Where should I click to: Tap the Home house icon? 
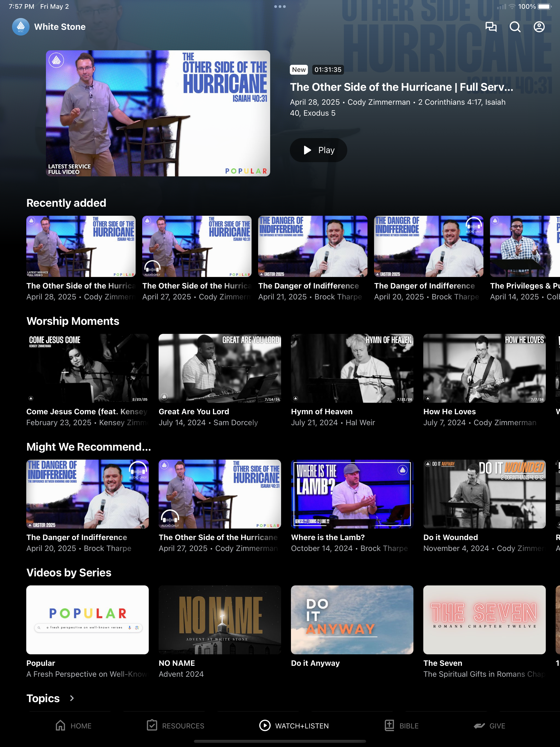(x=60, y=726)
